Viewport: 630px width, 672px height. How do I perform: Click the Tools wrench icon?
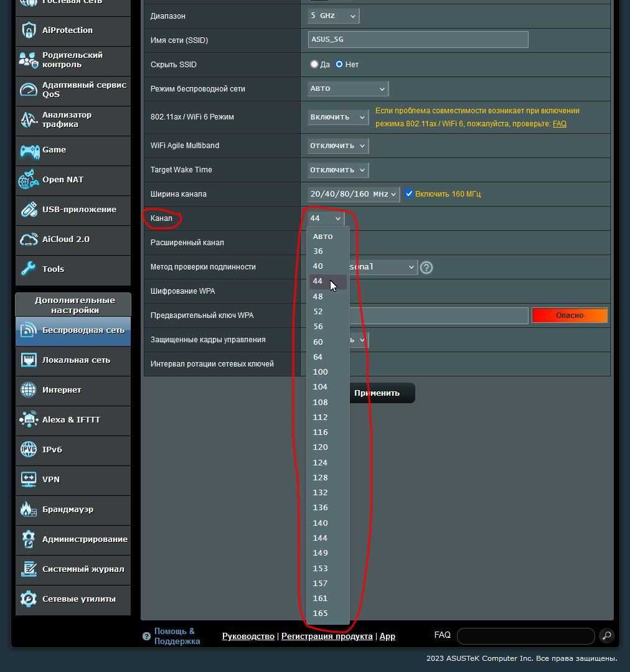(x=28, y=269)
